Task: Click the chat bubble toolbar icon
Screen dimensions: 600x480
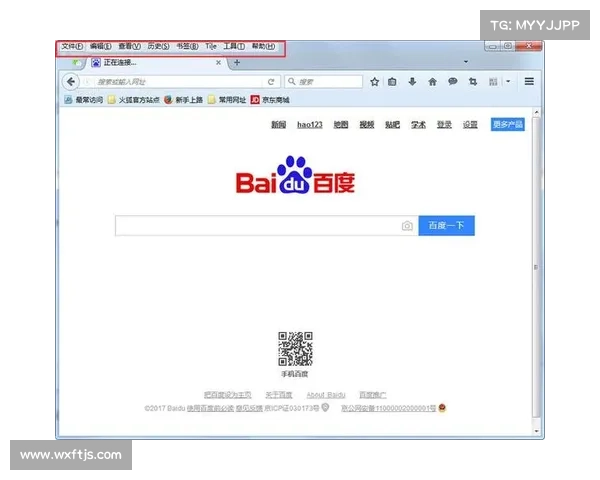Action: (453, 81)
